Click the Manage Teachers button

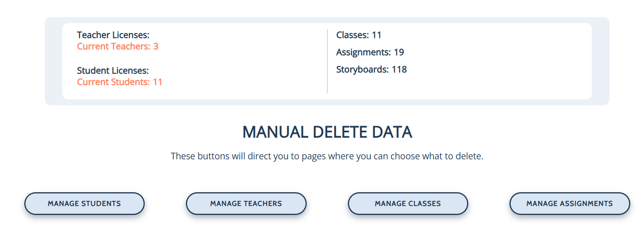click(246, 204)
